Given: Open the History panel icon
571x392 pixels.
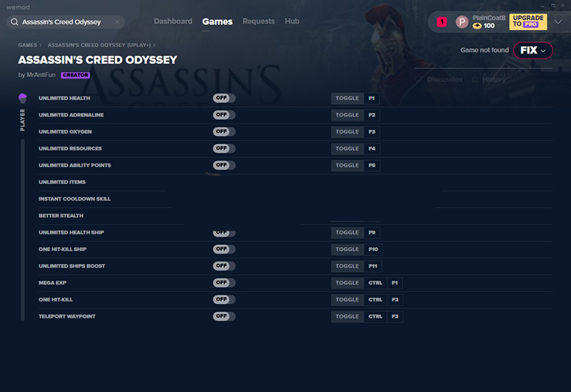Looking at the screenshot, I should [x=475, y=79].
